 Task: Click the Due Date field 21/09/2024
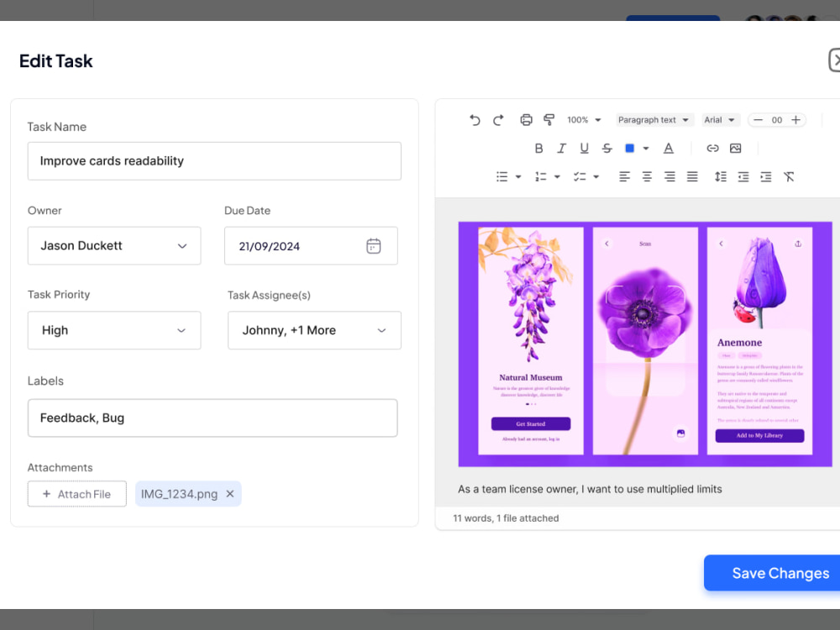pyautogui.click(x=311, y=246)
